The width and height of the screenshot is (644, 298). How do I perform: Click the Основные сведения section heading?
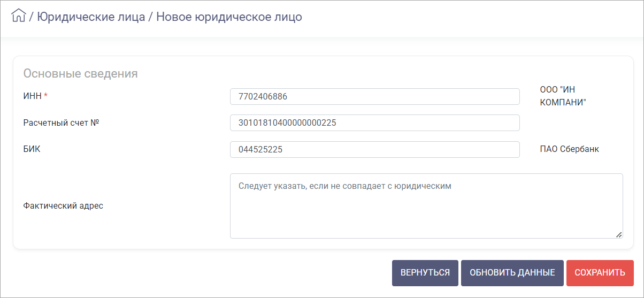pos(81,73)
